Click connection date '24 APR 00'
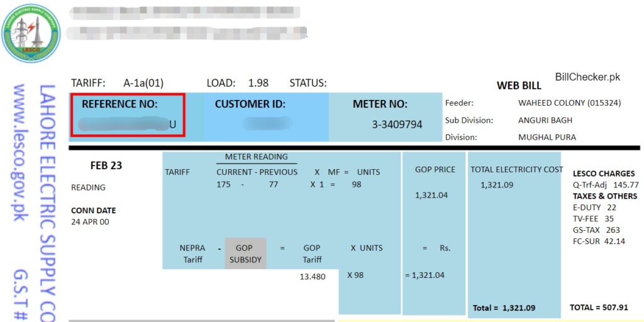The width and height of the screenshot is (644, 322). tap(90, 222)
